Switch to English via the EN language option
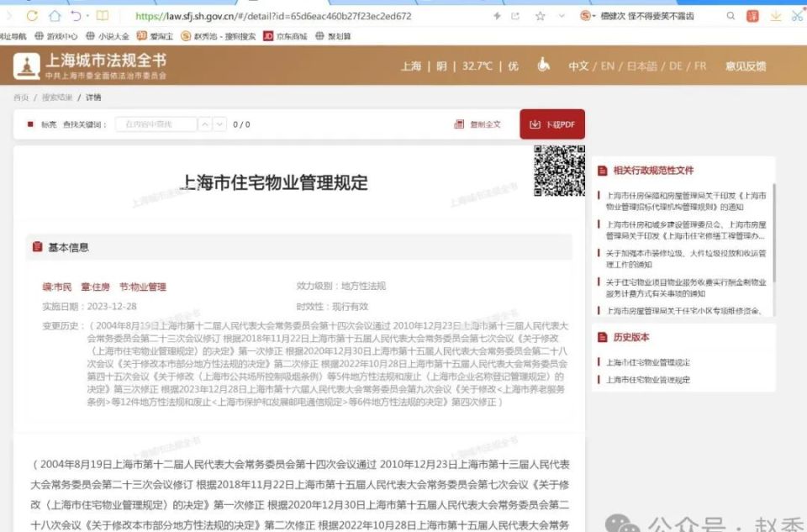807x532 pixels. click(608, 66)
